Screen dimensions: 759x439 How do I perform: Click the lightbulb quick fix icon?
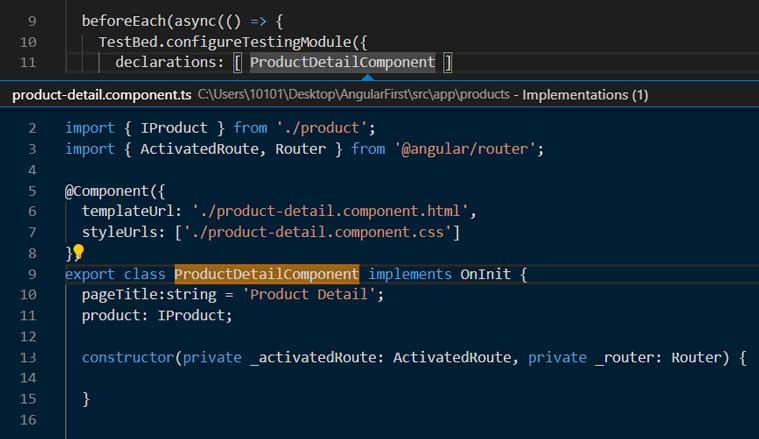click(78, 252)
